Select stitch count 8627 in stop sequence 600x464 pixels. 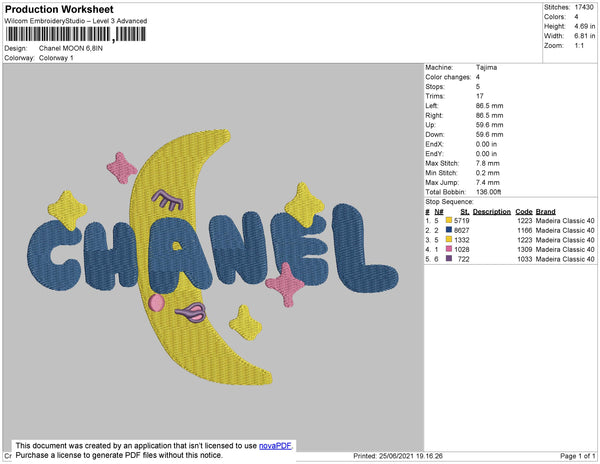point(461,230)
